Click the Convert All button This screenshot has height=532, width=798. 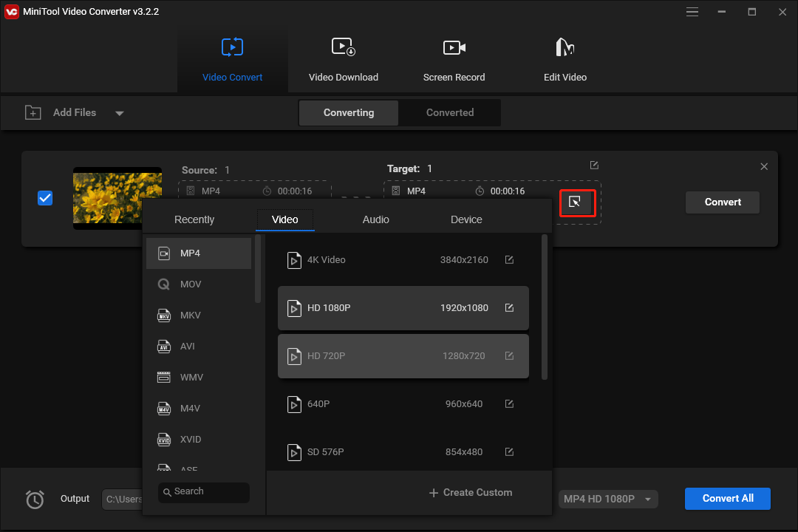coord(727,499)
